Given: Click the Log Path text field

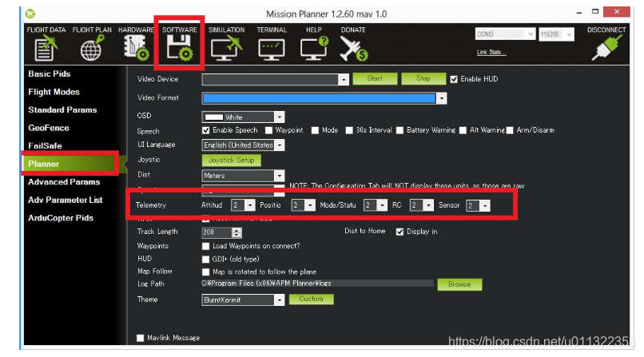Looking at the screenshot, I should pos(317,284).
